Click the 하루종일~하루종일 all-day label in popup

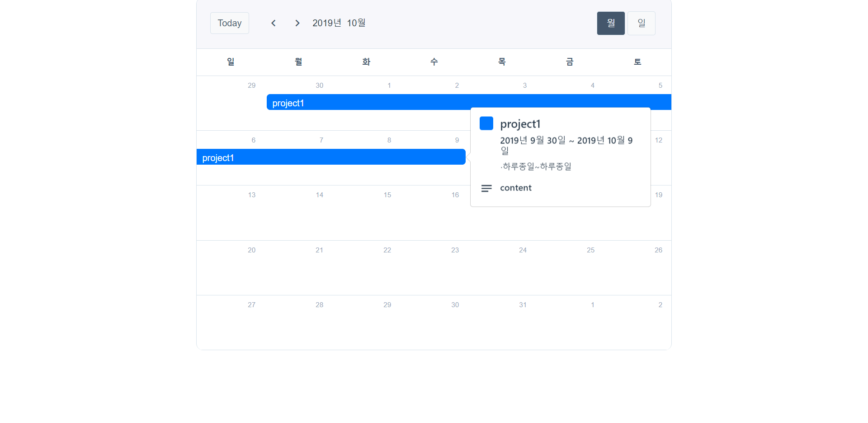[x=536, y=166]
